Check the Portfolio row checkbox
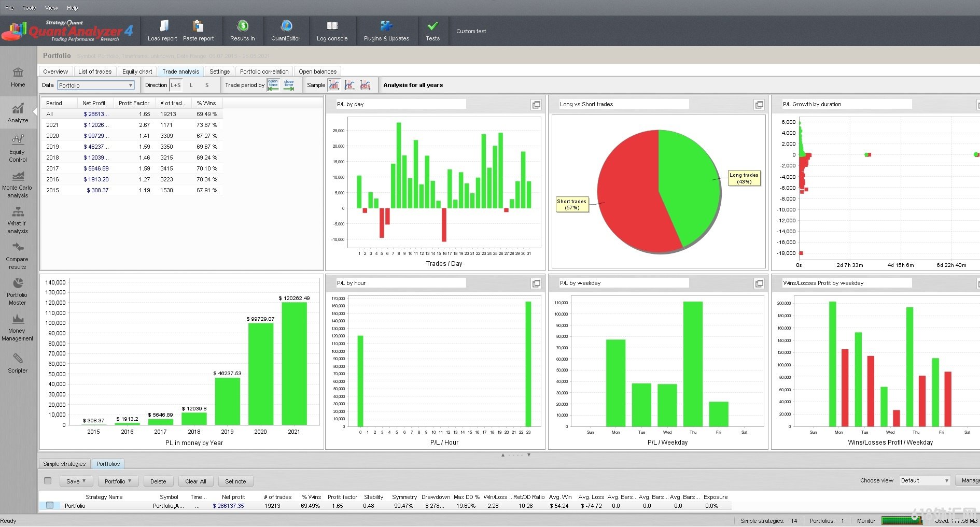 pyautogui.click(x=50, y=505)
